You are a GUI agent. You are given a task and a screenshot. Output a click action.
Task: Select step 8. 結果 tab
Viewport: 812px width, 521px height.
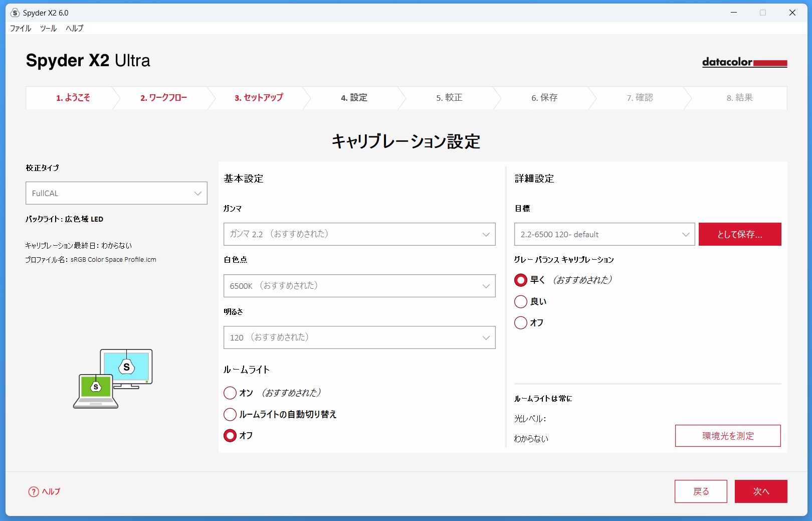pos(740,98)
